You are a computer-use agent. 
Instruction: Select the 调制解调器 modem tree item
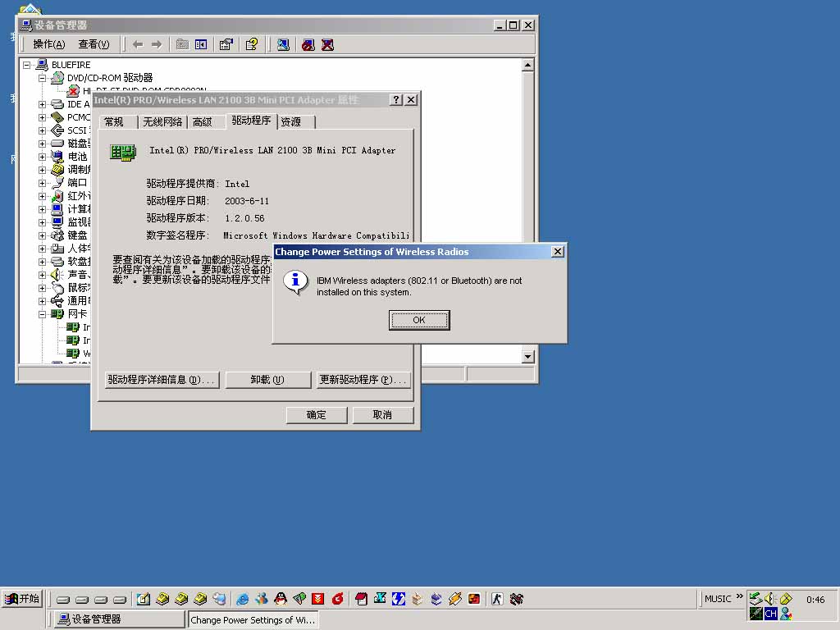click(x=78, y=170)
